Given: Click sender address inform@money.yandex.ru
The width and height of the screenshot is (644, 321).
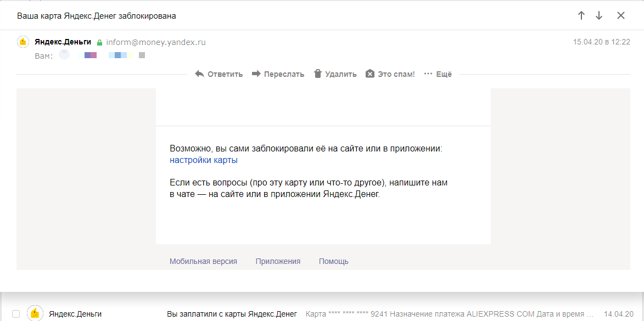Looking at the screenshot, I should tap(156, 42).
